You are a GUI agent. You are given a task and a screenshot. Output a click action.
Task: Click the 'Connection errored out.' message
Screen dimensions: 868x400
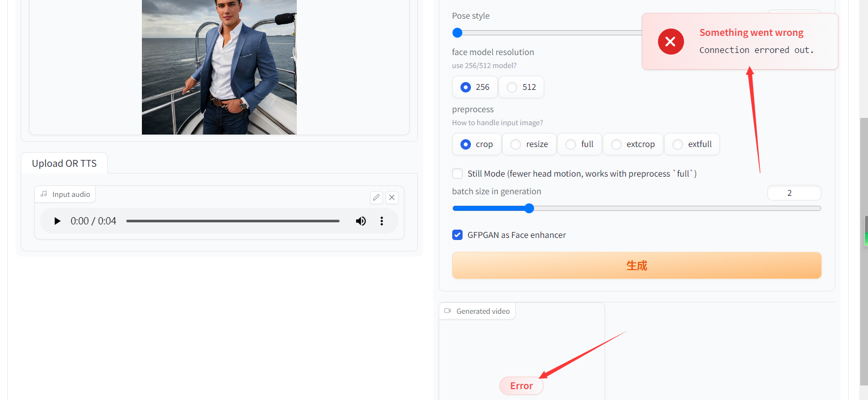tap(756, 50)
